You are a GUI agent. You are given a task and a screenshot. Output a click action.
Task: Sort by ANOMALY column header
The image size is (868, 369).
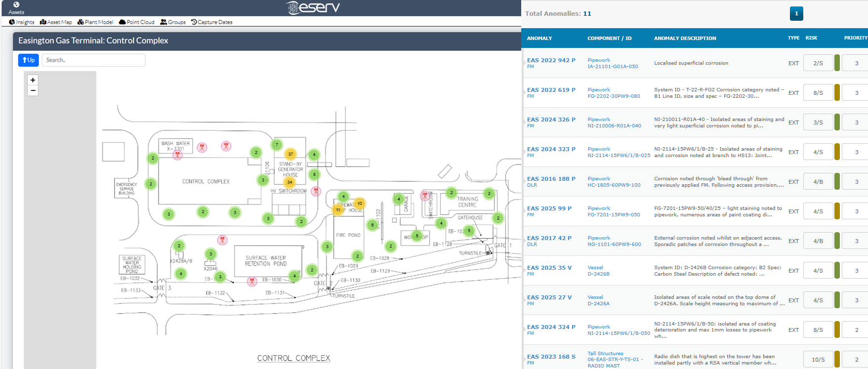539,38
